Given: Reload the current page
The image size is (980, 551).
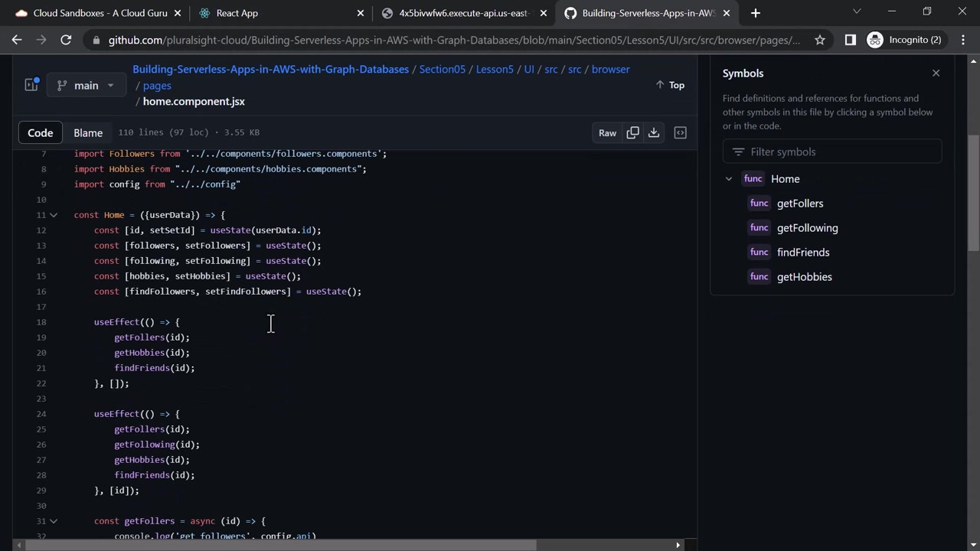Looking at the screenshot, I should click(x=66, y=40).
